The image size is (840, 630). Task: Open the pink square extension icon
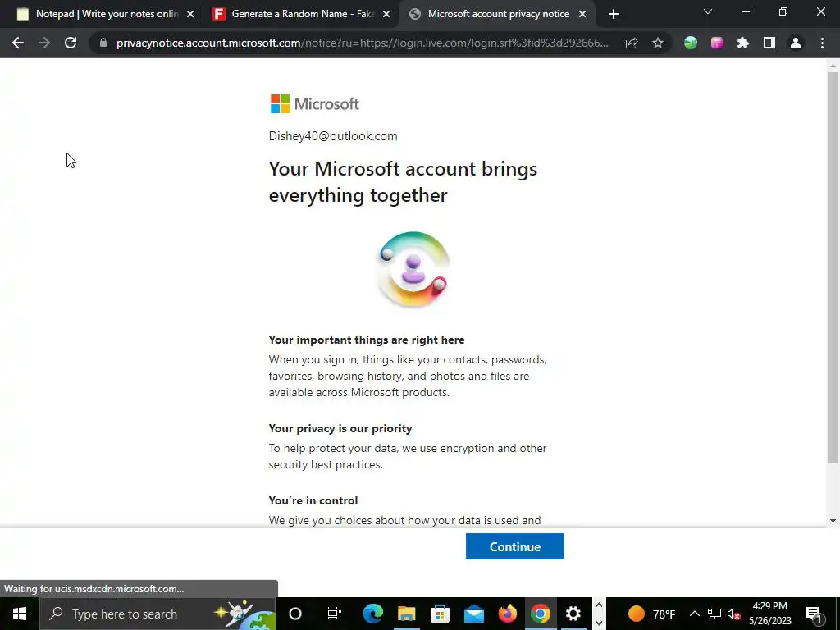(717, 43)
